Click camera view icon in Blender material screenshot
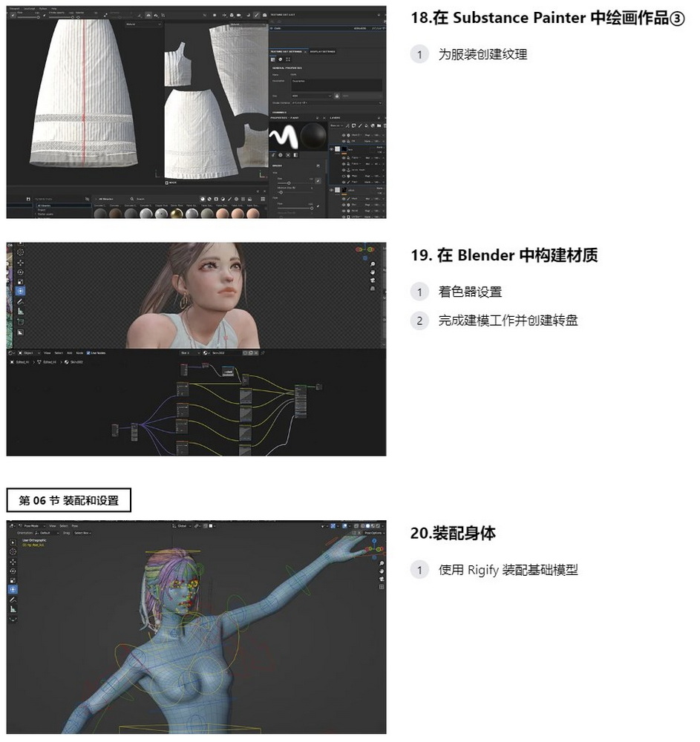Screen dimensions: 700x742 click(x=373, y=280)
